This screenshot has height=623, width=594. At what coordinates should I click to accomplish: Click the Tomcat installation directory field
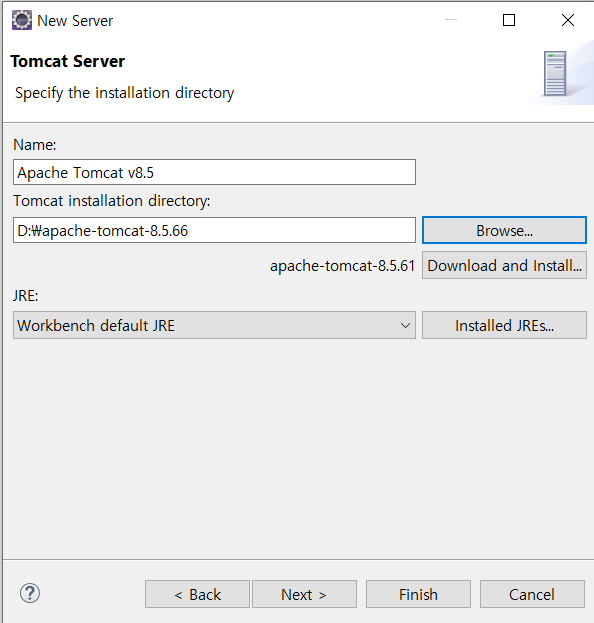tap(215, 230)
